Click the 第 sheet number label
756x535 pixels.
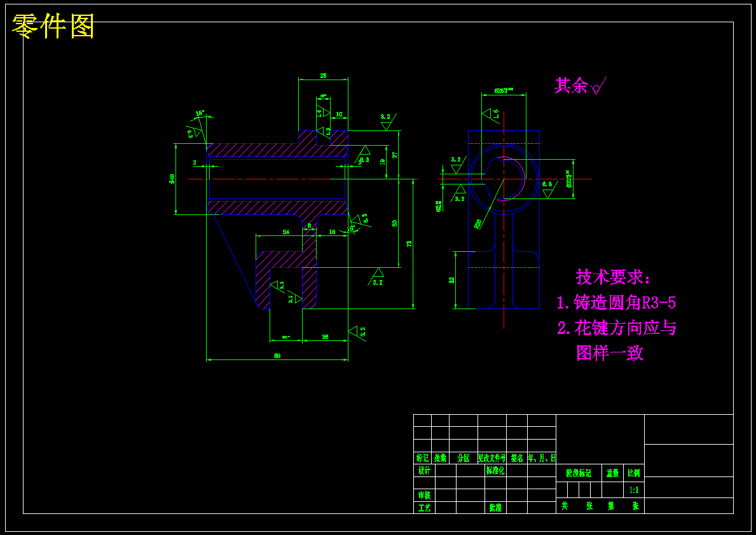(611, 506)
